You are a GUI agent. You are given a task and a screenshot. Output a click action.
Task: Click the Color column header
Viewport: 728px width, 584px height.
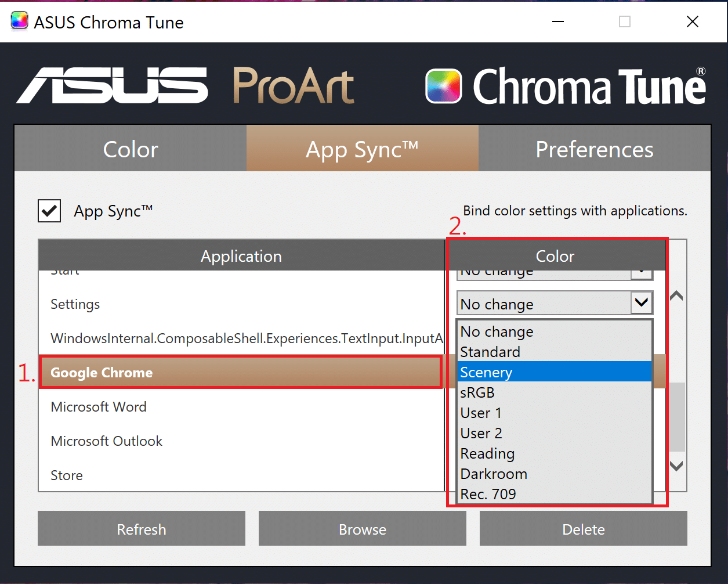[x=555, y=256]
